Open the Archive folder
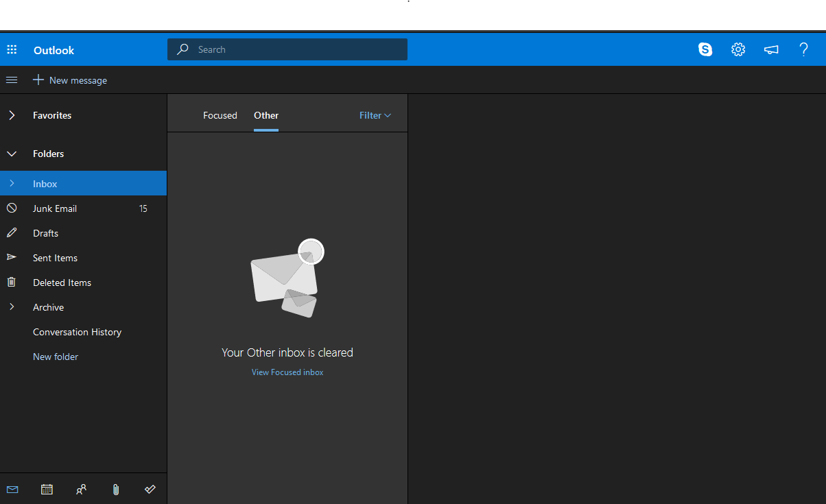 pos(83,307)
